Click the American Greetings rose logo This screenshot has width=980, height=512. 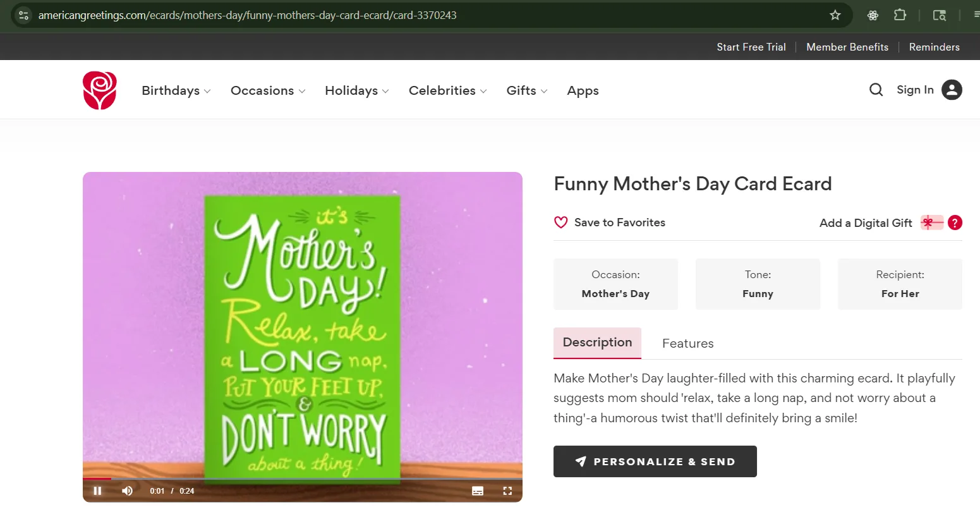click(x=100, y=90)
